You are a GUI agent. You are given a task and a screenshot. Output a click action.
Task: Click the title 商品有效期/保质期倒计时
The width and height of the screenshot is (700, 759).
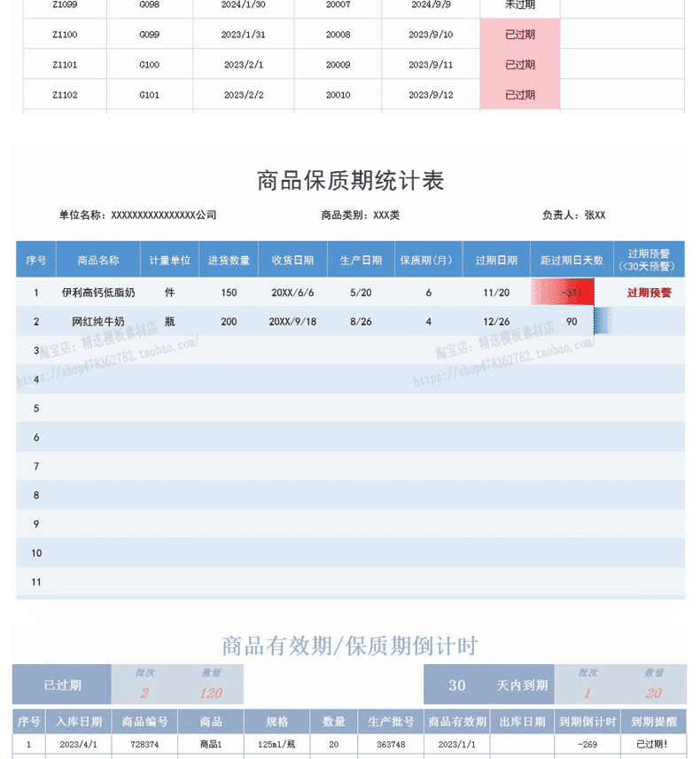pyautogui.click(x=349, y=646)
